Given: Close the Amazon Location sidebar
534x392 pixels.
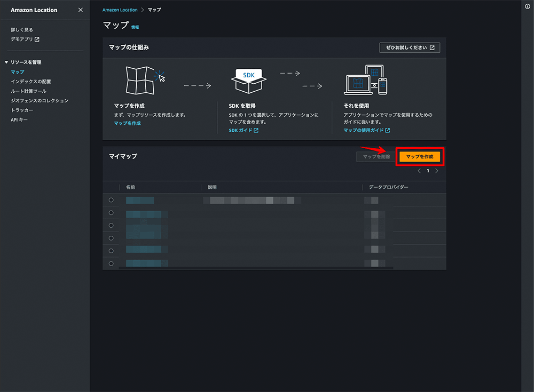Looking at the screenshot, I should click(81, 10).
